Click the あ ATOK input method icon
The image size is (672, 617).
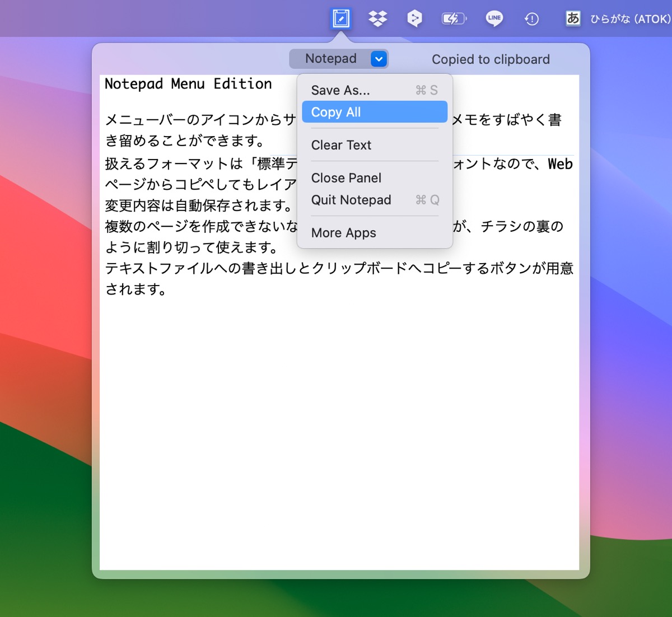click(572, 18)
